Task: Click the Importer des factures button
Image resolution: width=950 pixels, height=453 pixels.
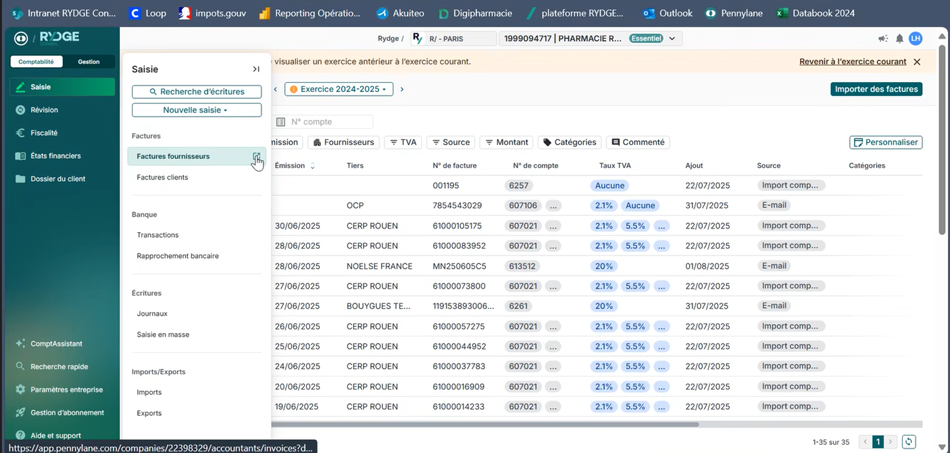Action: [x=876, y=89]
